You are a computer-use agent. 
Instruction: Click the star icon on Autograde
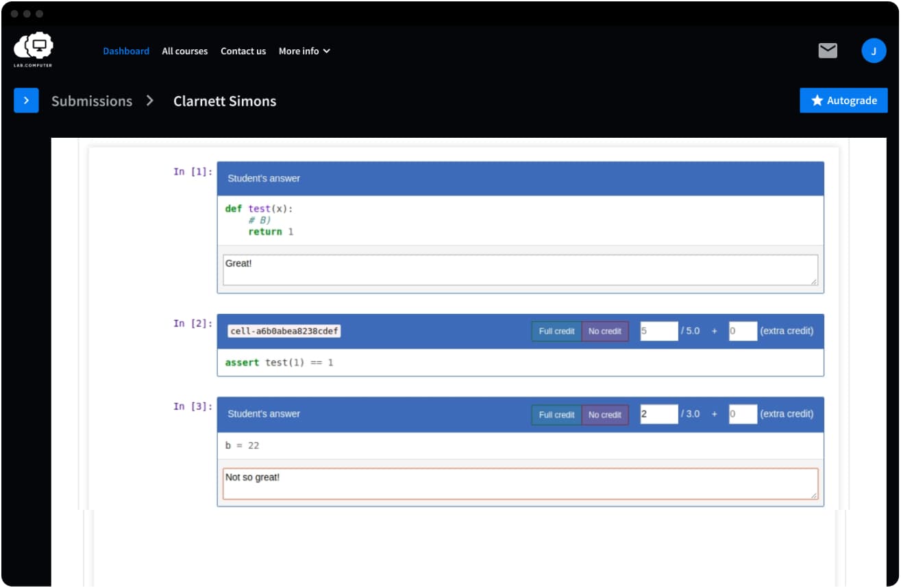[x=817, y=101]
